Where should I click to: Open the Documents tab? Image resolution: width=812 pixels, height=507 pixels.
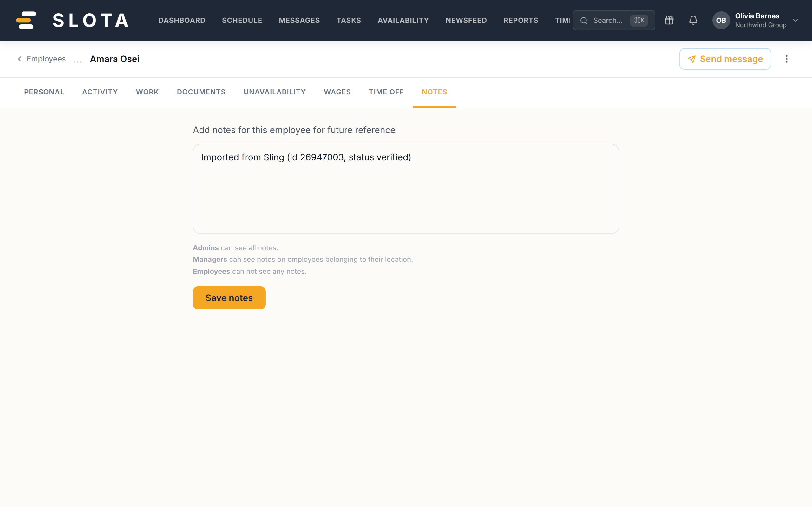201,92
